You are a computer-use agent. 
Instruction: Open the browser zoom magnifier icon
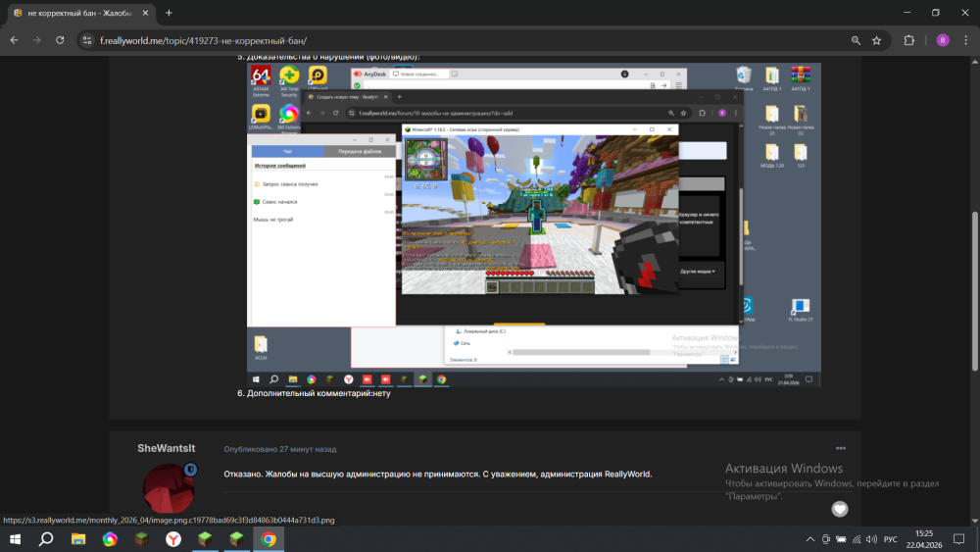(856, 40)
